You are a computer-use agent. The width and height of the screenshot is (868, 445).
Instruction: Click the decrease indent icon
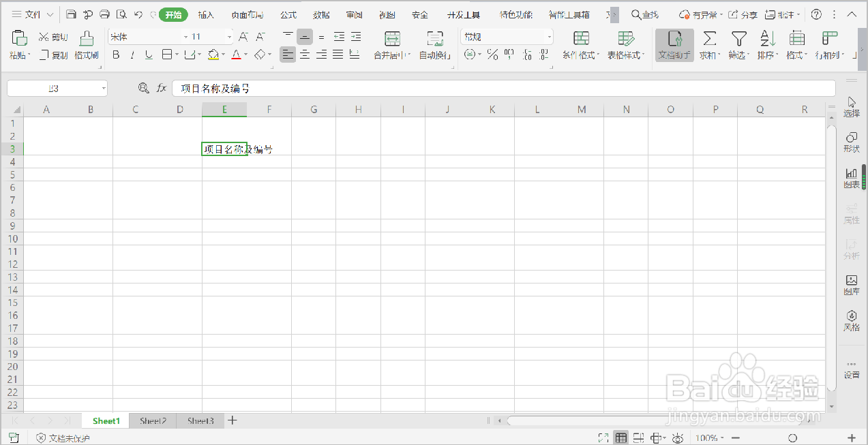point(339,37)
